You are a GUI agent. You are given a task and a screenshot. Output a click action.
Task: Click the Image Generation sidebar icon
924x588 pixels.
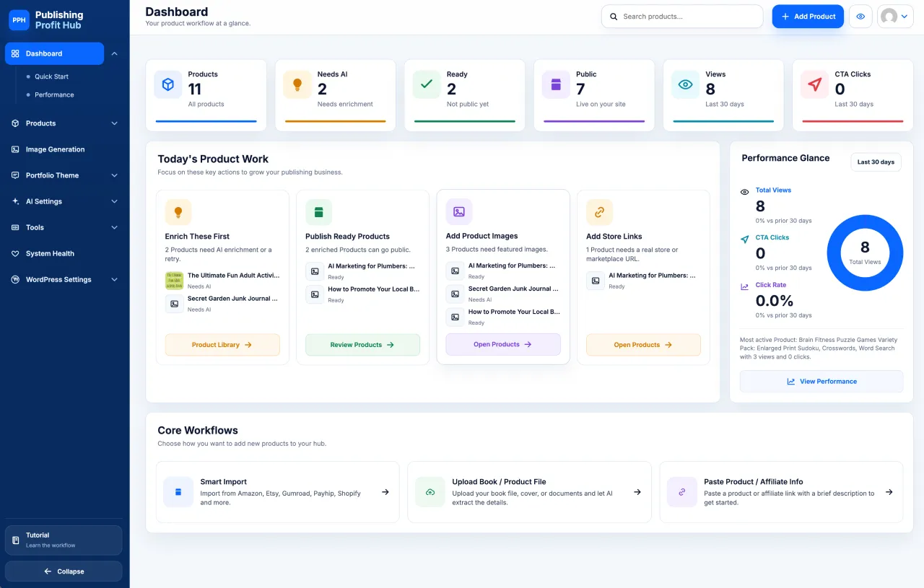point(15,149)
